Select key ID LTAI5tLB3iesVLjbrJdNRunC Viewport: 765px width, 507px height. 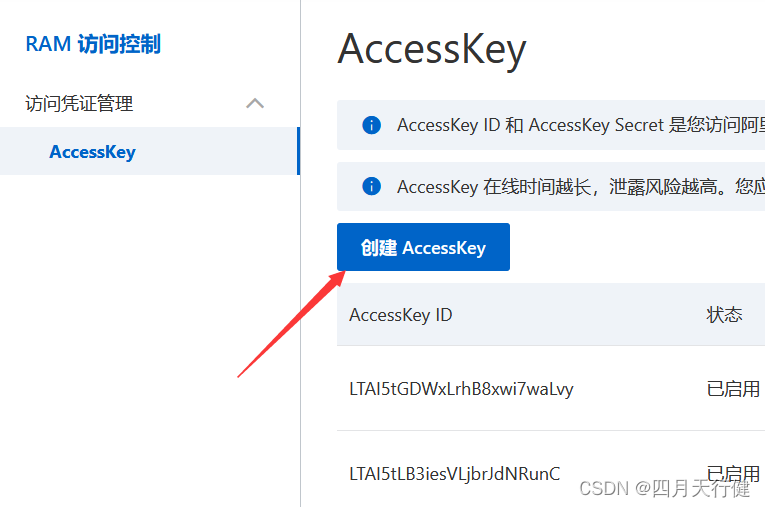pyautogui.click(x=454, y=473)
